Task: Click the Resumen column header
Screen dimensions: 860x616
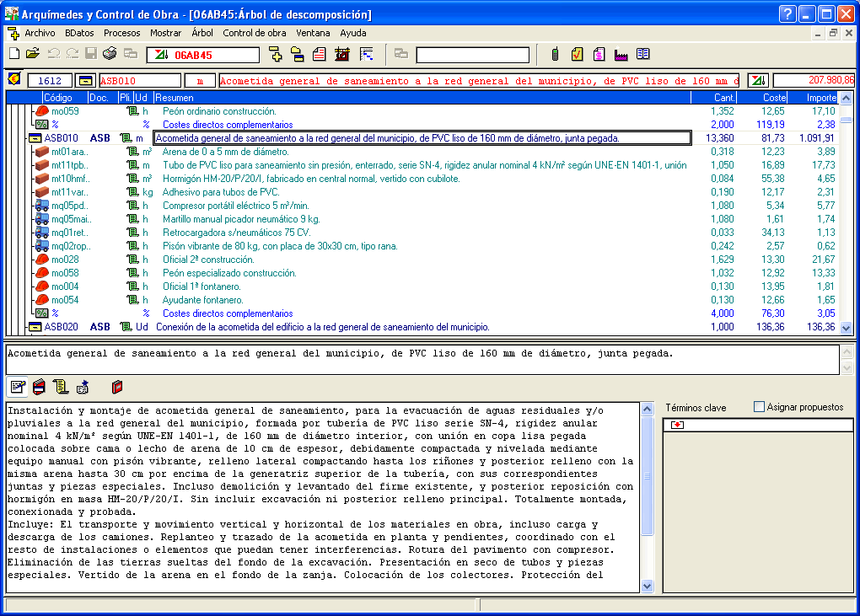Action: (x=422, y=98)
